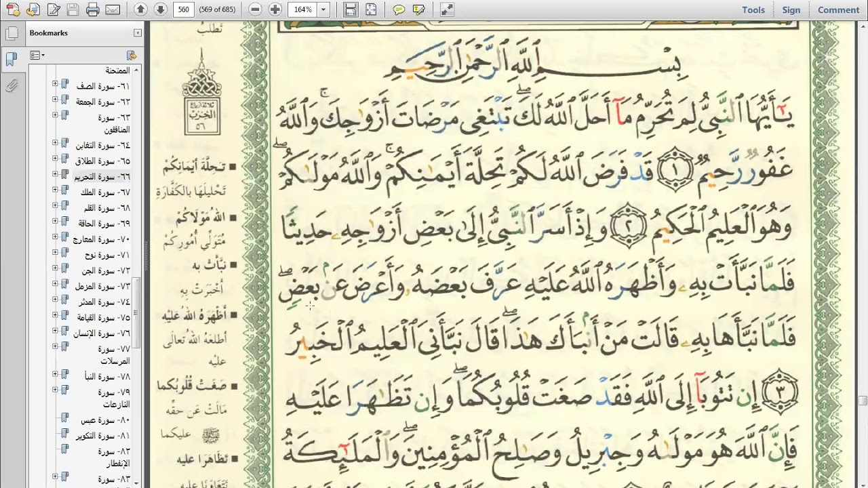Select the highlight text tool
The width and height of the screenshot is (868, 488).
pos(419,9)
